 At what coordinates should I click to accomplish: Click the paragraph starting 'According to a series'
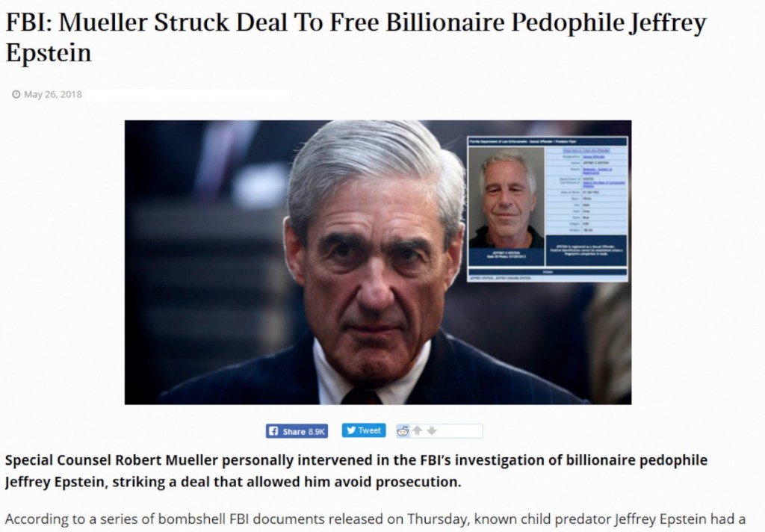click(375, 519)
